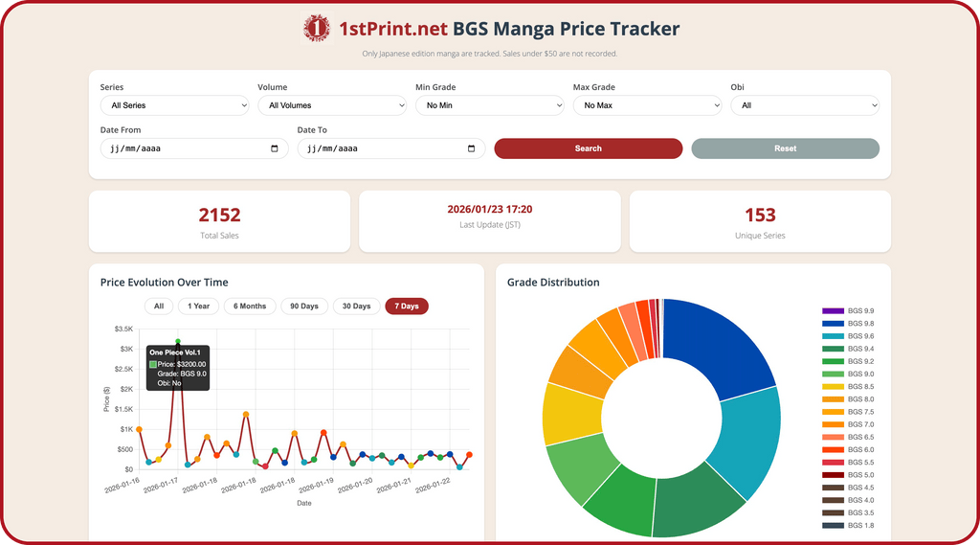Click the Price Evolution Over Time heading
Viewport: 980px width, 545px height.
point(164,283)
